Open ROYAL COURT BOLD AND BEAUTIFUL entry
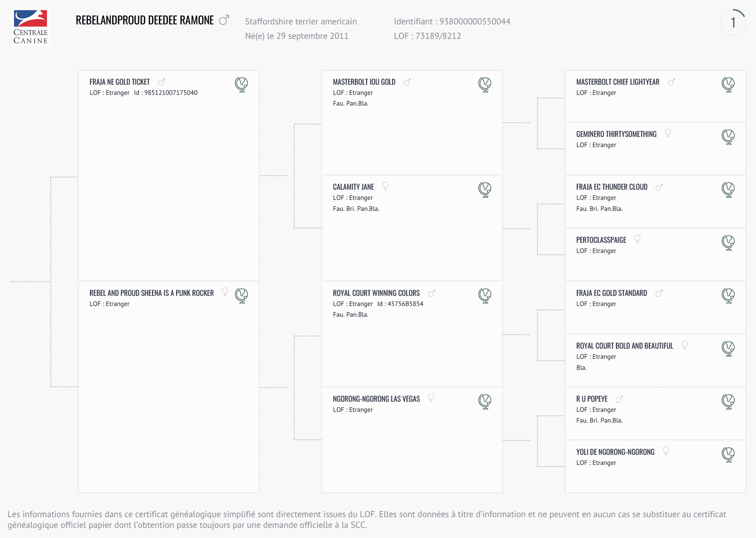 click(x=624, y=346)
